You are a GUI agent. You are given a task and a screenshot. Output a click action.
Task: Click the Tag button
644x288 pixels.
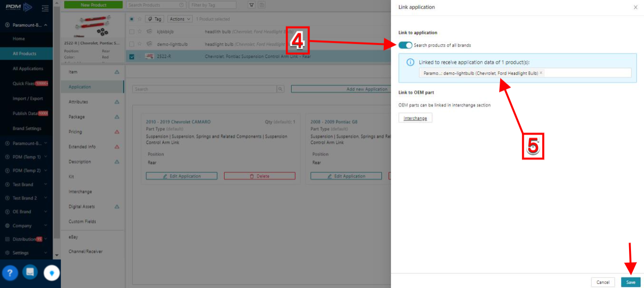154,19
